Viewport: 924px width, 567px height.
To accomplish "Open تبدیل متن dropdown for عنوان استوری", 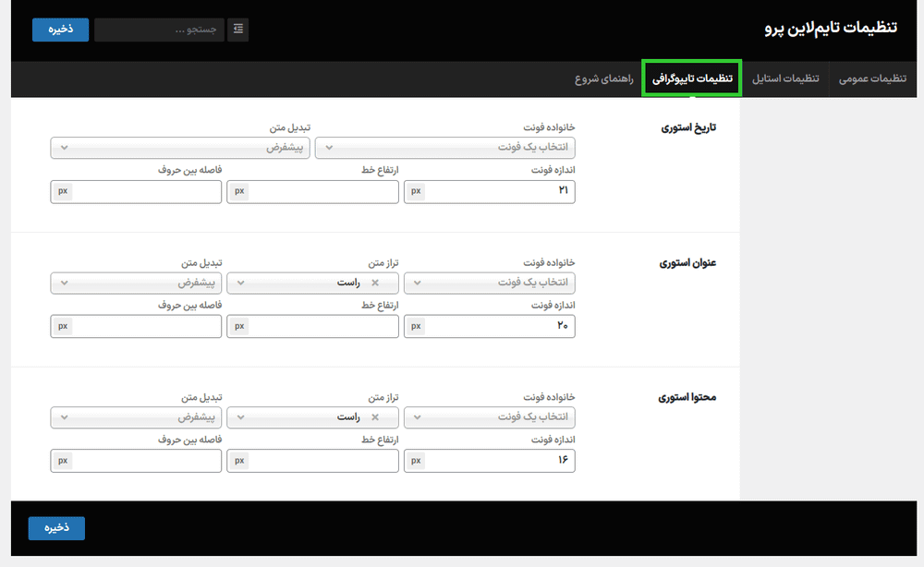I will point(136,283).
